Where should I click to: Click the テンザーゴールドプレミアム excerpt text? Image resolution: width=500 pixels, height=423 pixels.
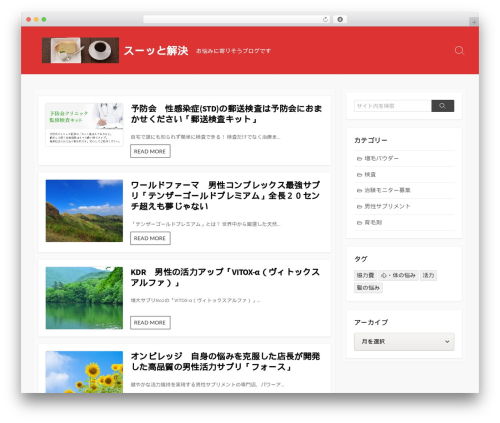pyautogui.click(x=205, y=224)
